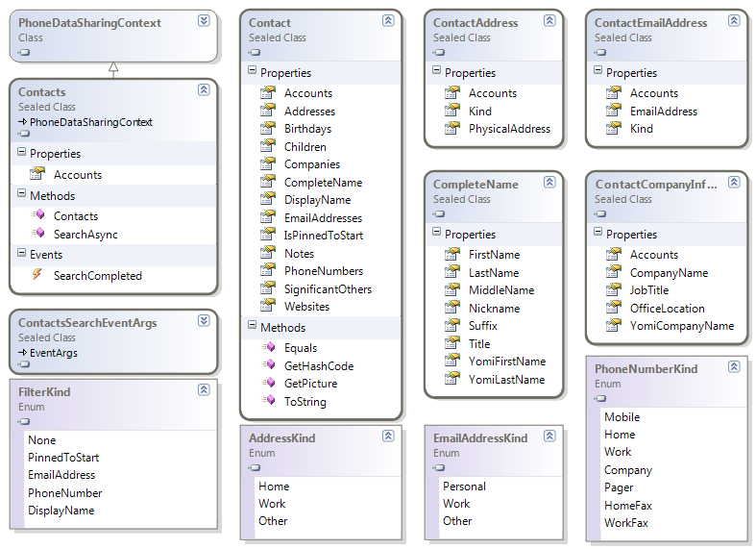This screenshot has width=756, height=549.
Task: Collapse the ContactAddress class chevron
Action: 549,20
